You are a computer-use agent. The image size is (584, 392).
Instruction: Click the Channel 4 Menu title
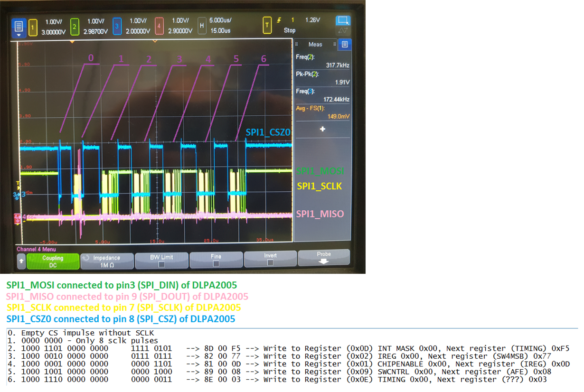(36, 249)
